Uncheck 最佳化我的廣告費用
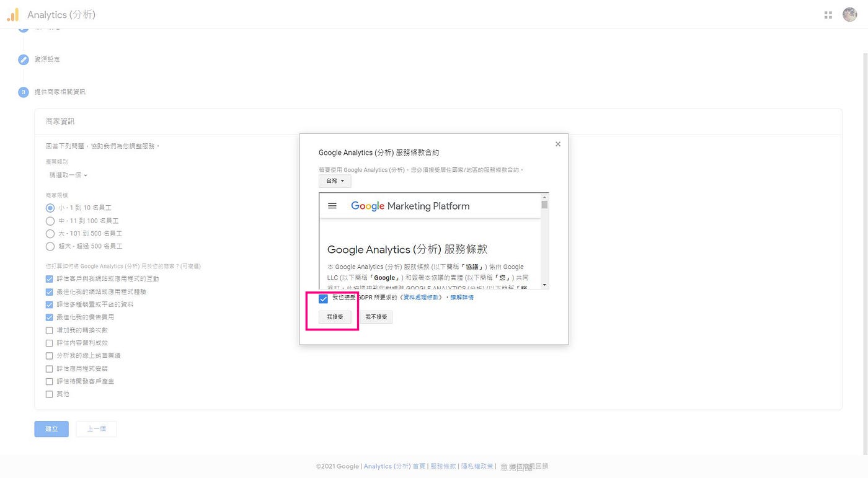 coord(50,317)
